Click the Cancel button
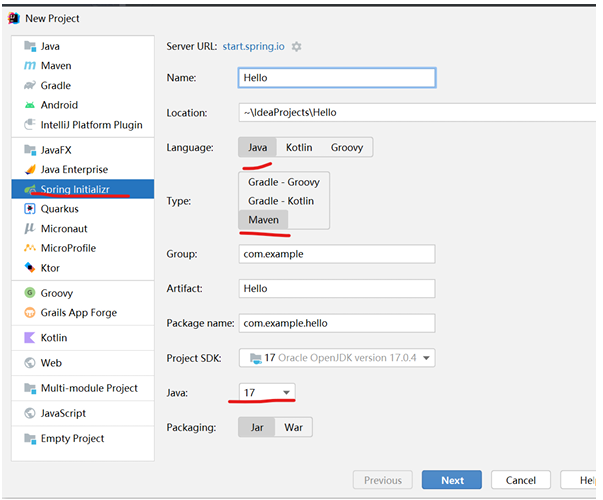603x500 pixels. [x=521, y=480]
